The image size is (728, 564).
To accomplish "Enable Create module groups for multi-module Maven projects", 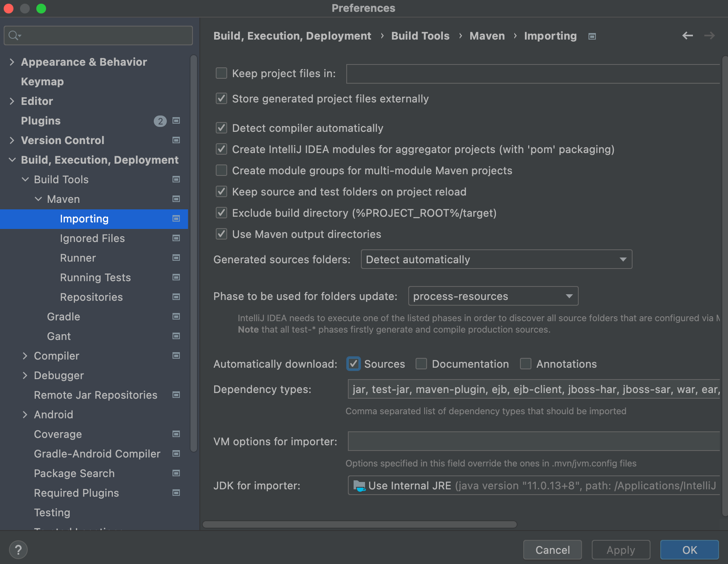I will pyautogui.click(x=221, y=170).
